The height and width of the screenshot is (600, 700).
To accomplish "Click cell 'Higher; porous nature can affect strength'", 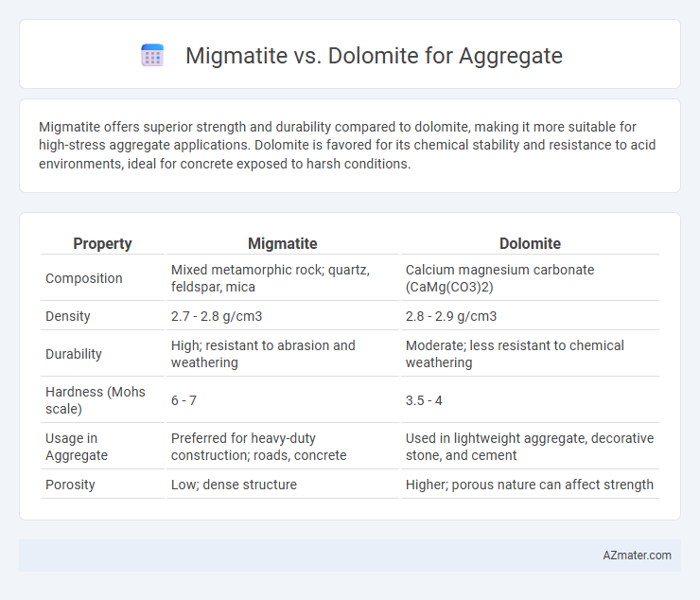I will pyautogui.click(x=530, y=485).
